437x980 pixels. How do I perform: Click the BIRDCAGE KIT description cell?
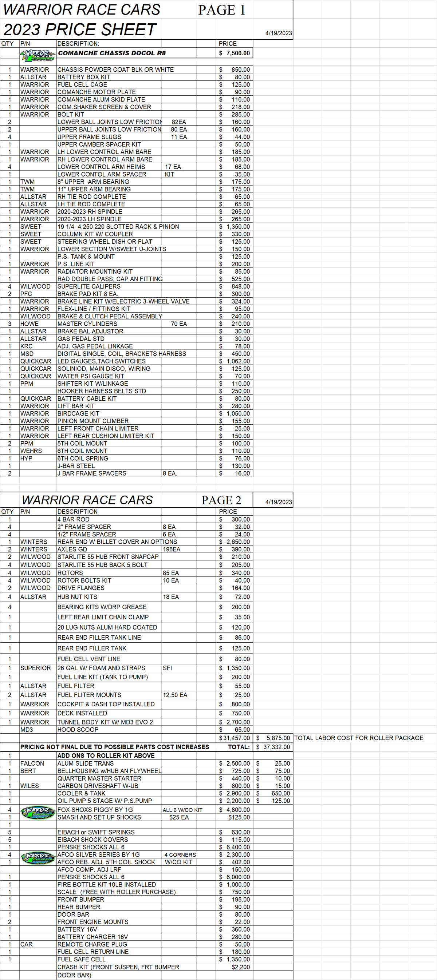78,413
